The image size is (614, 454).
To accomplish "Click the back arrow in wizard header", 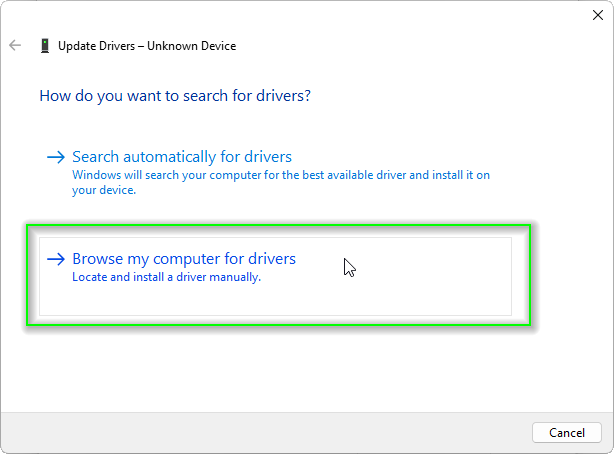I will coord(15,46).
